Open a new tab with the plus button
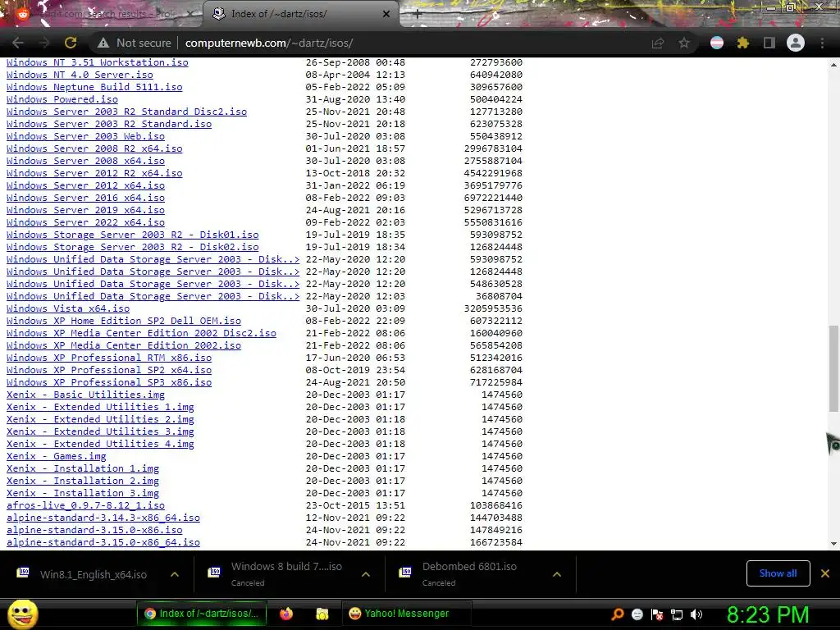840x630 pixels. [x=418, y=15]
